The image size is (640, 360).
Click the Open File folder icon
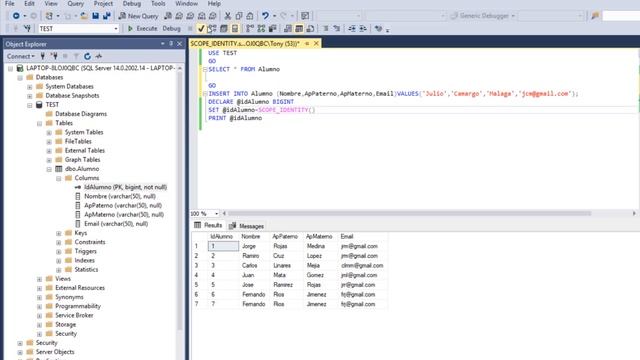coord(84,16)
